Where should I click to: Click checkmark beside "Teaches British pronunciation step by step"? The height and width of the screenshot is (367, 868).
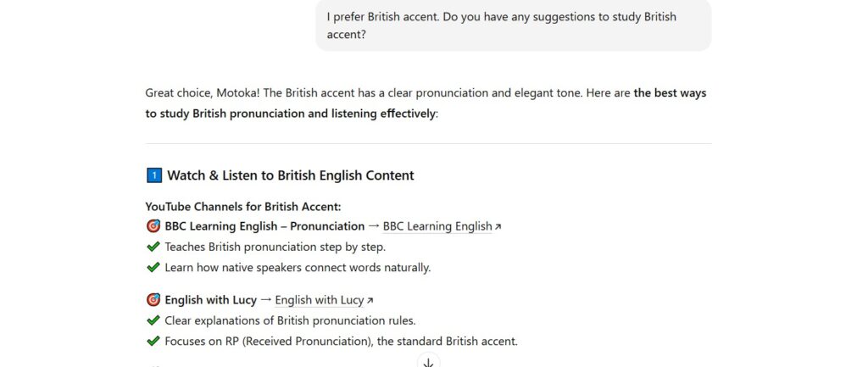click(x=153, y=247)
